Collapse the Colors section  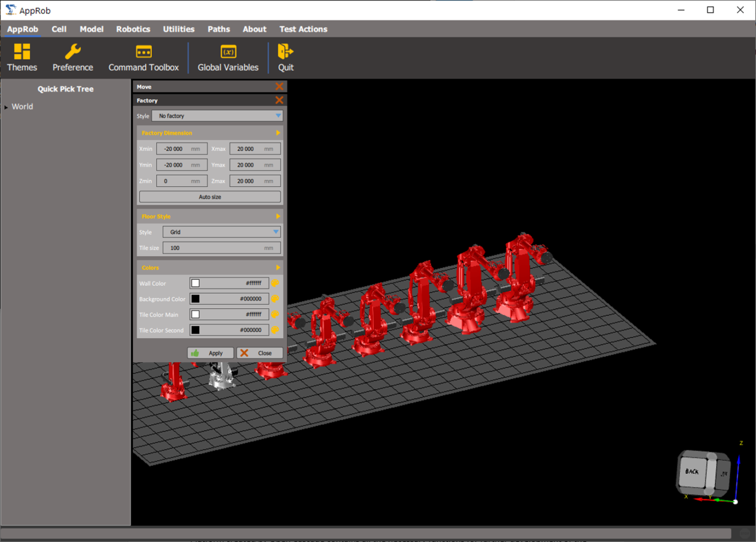[x=278, y=268]
